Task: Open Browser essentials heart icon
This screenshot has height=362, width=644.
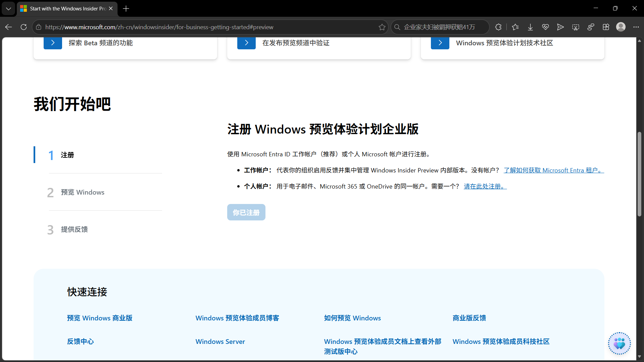Action: 545,27
